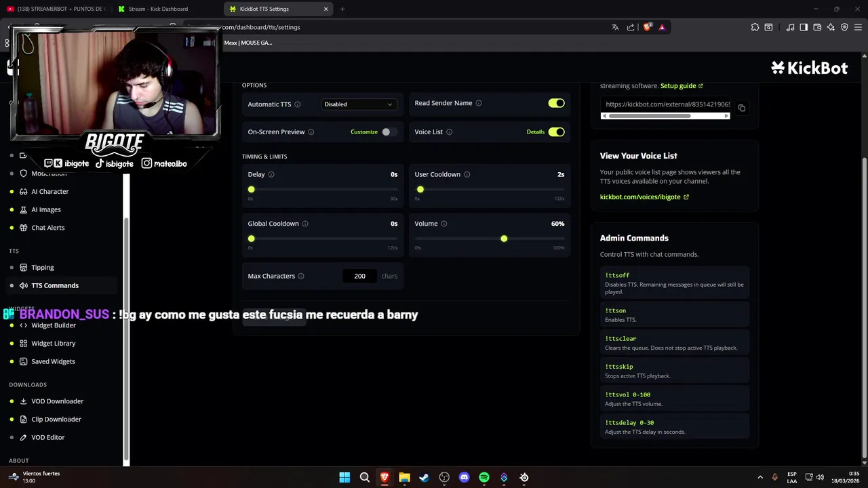
Task: Open kickbot.com/voices/ibigote link
Action: (x=644, y=197)
